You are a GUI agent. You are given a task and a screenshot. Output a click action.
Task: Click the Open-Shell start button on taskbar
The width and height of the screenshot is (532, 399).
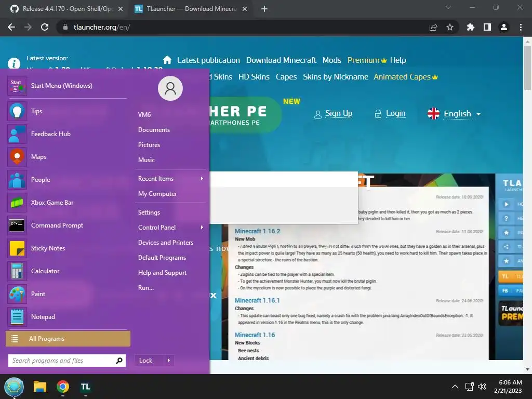14,387
